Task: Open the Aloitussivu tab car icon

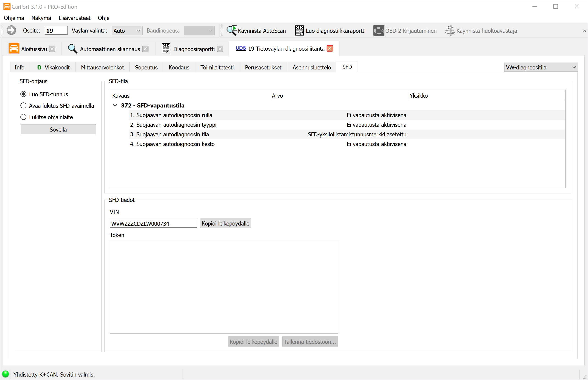Action: tap(14, 49)
